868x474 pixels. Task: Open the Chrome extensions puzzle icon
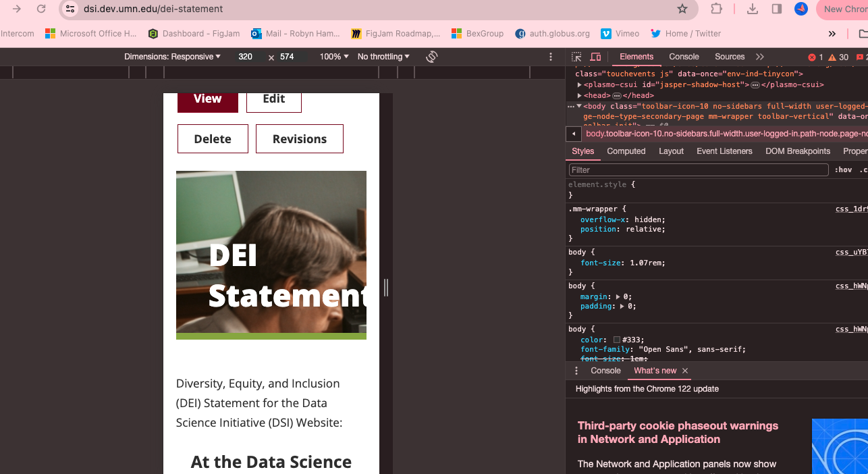coord(717,9)
